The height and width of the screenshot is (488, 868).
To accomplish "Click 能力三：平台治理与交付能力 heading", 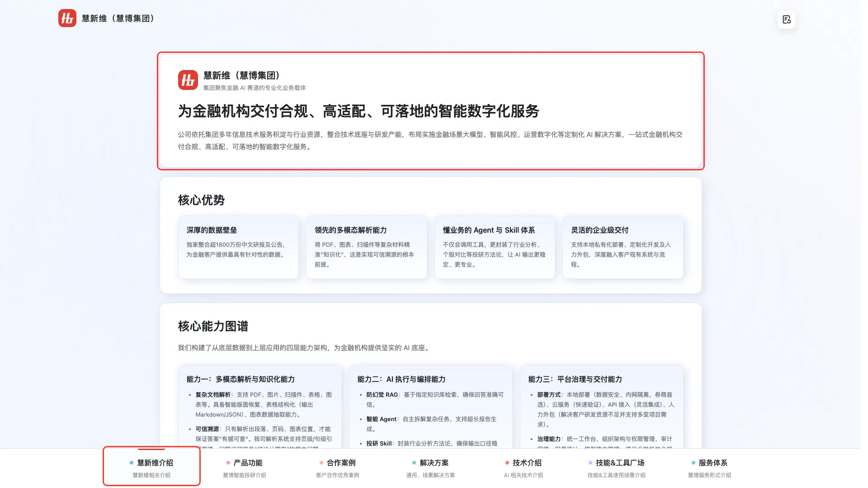I will coord(575,380).
